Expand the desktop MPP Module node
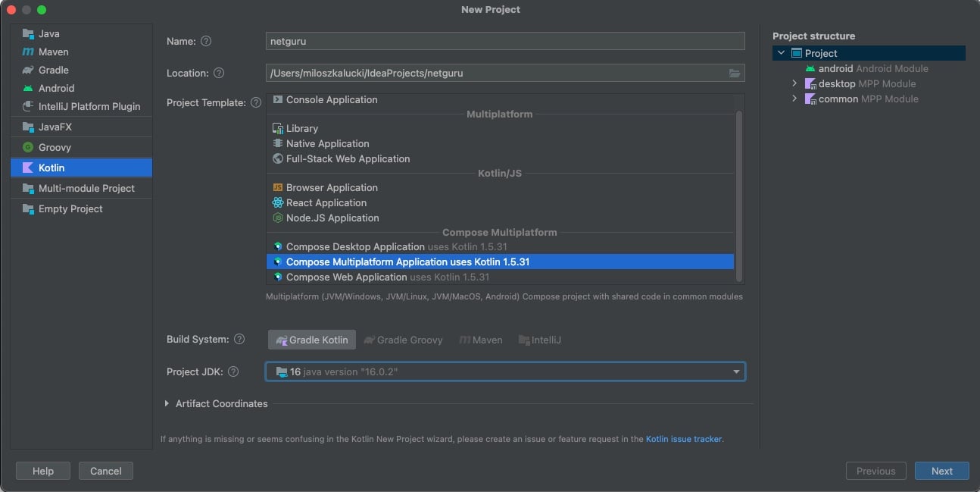This screenshot has height=492, width=980. (x=793, y=83)
